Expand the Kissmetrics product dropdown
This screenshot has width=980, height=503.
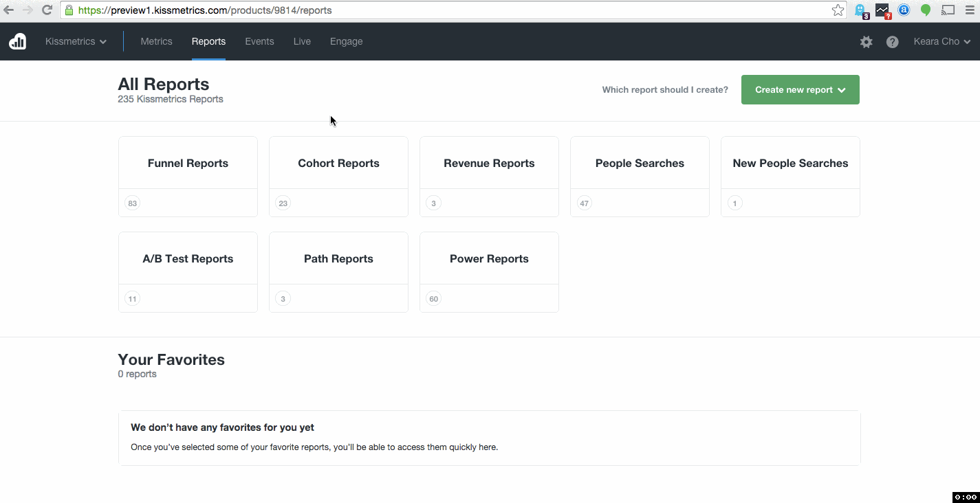[76, 41]
